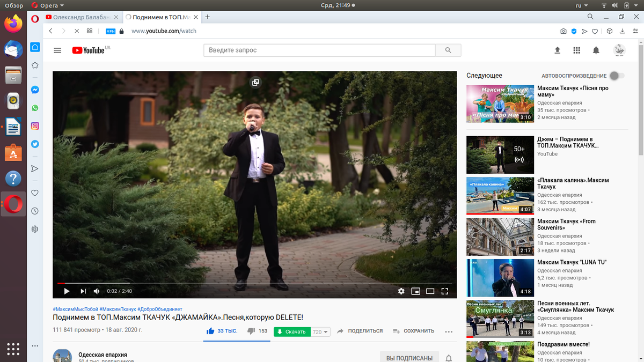Go back in browser history
Screen dimensions: 644x362
(x=51, y=31)
